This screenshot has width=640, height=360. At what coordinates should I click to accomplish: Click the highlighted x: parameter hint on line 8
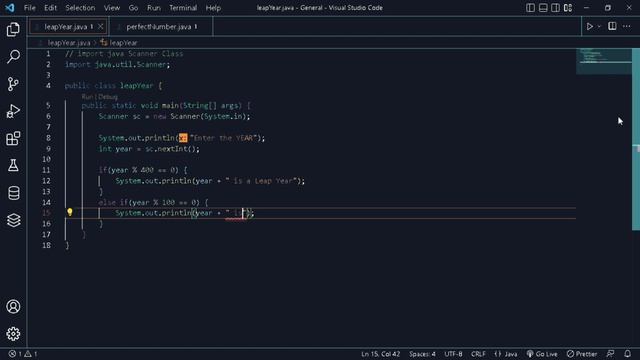tap(183, 138)
